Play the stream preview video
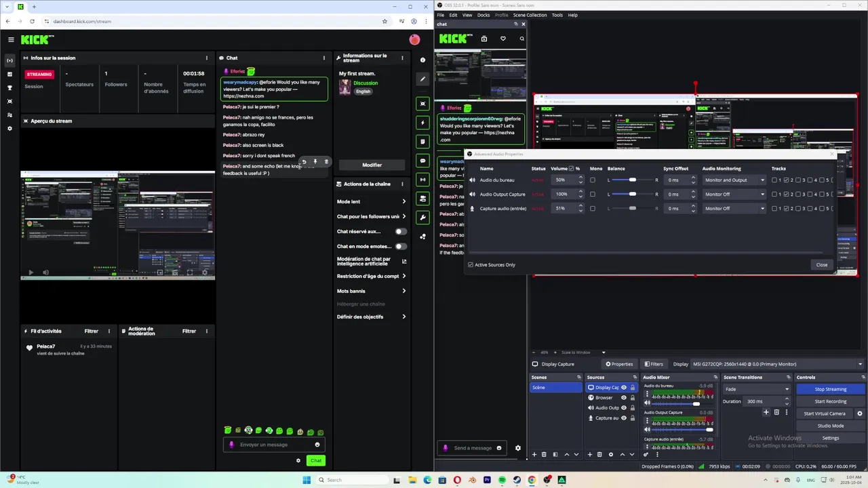 coord(31,272)
